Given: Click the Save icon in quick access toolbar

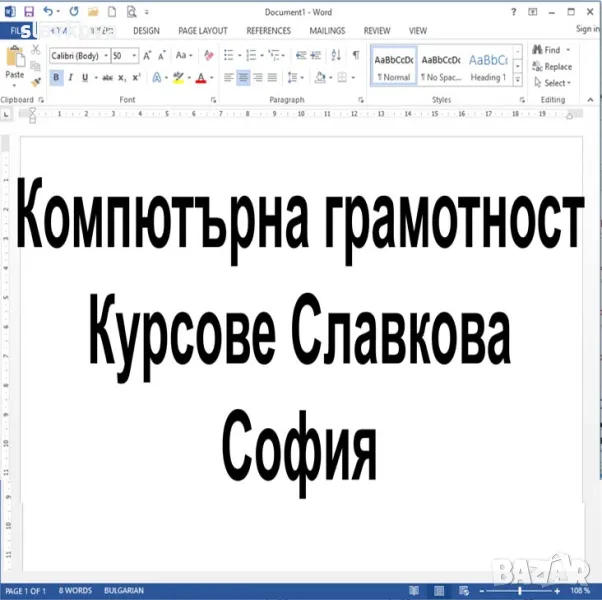Looking at the screenshot, I should pos(28,11).
